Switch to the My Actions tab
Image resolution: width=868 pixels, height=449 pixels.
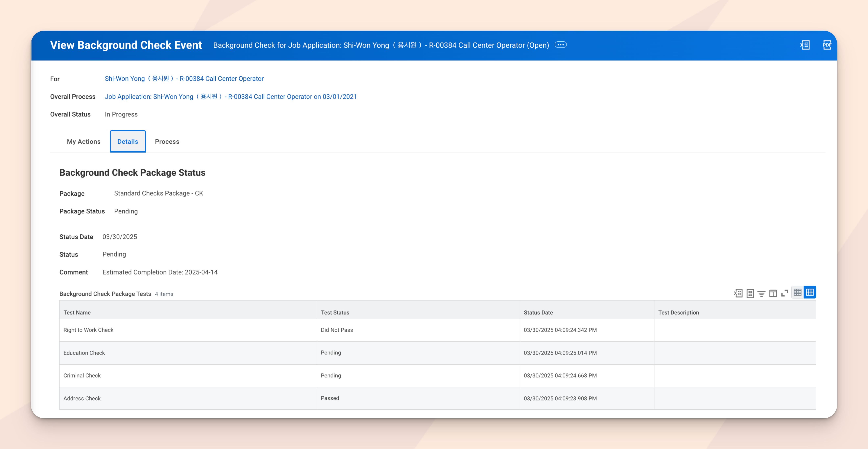(83, 141)
